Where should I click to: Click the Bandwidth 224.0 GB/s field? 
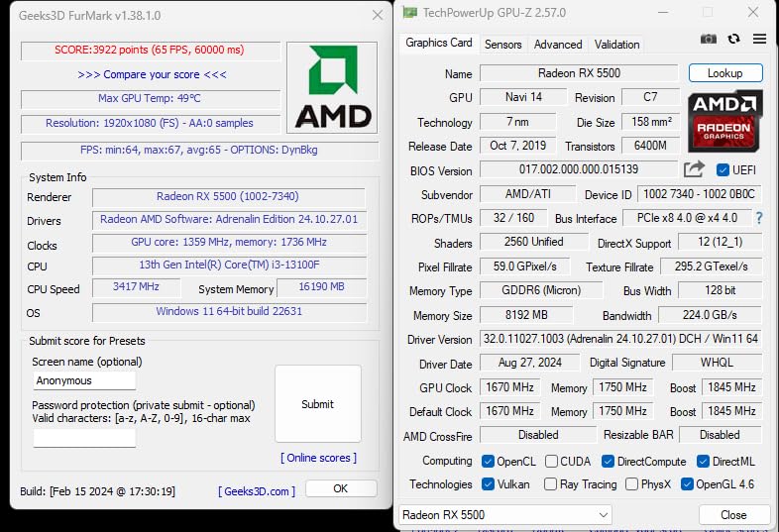click(710, 315)
